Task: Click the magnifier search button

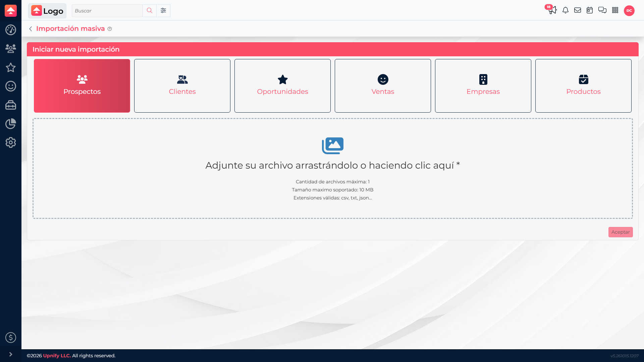Action: (x=150, y=11)
